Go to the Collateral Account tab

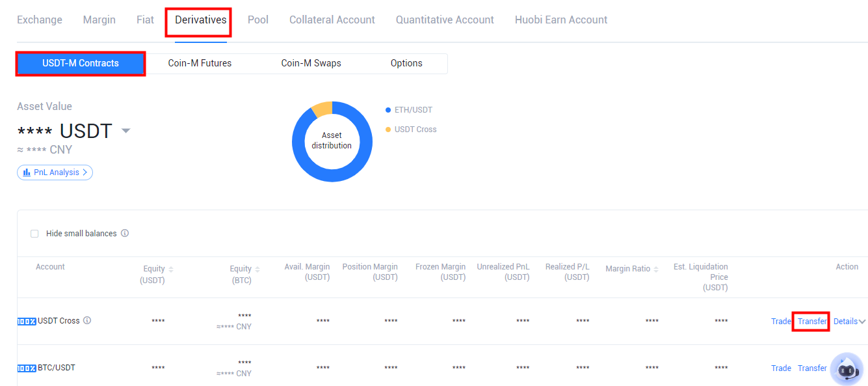(x=332, y=20)
